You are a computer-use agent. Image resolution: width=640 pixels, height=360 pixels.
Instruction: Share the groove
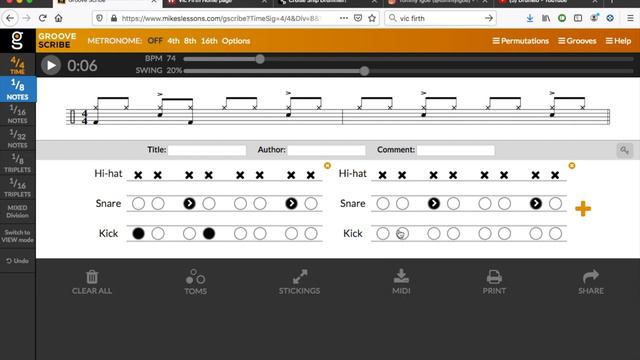(x=591, y=282)
